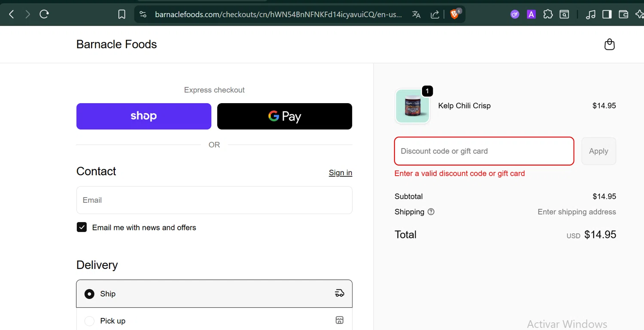Pay with Google Pay button
The width and height of the screenshot is (644, 330).
[285, 116]
